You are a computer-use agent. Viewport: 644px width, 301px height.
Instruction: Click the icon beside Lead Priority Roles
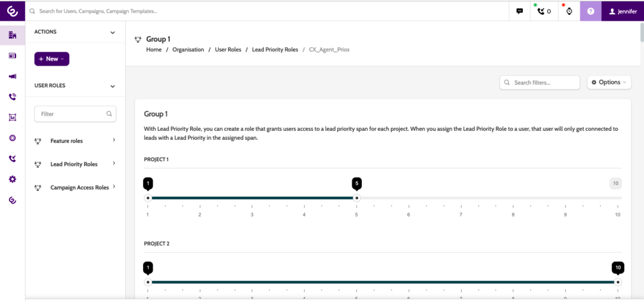click(x=38, y=164)
